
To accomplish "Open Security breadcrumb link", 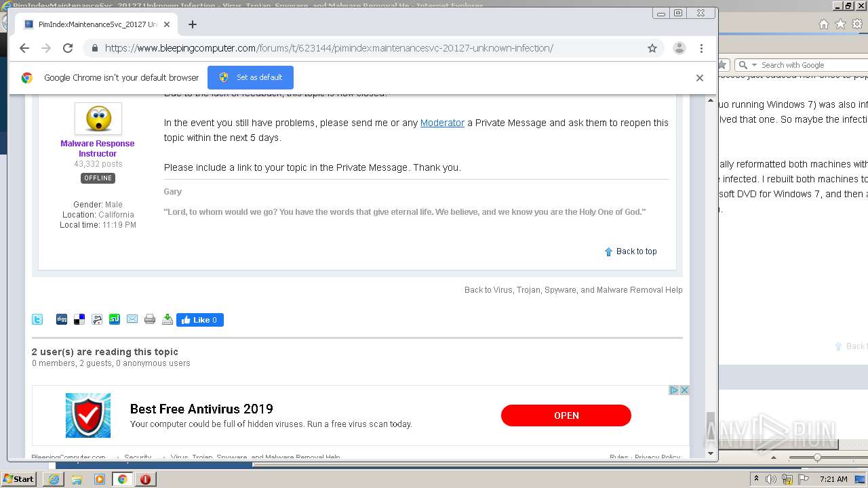I will (x=138, y=457).
